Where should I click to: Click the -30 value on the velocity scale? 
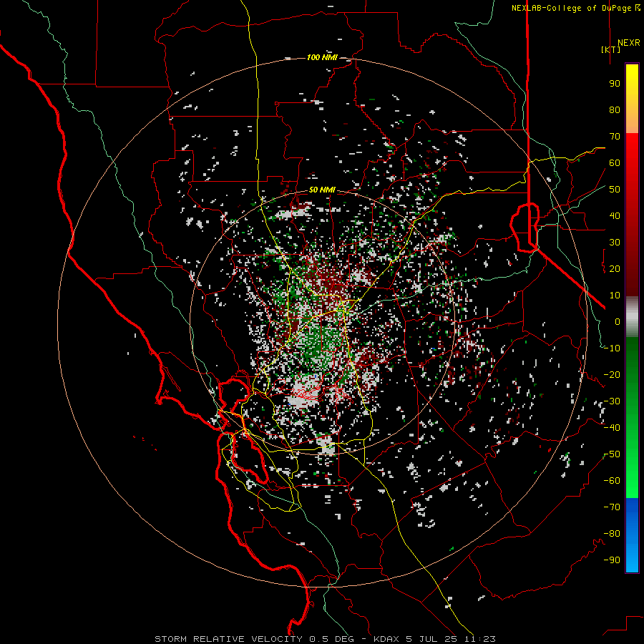[612, 401]
